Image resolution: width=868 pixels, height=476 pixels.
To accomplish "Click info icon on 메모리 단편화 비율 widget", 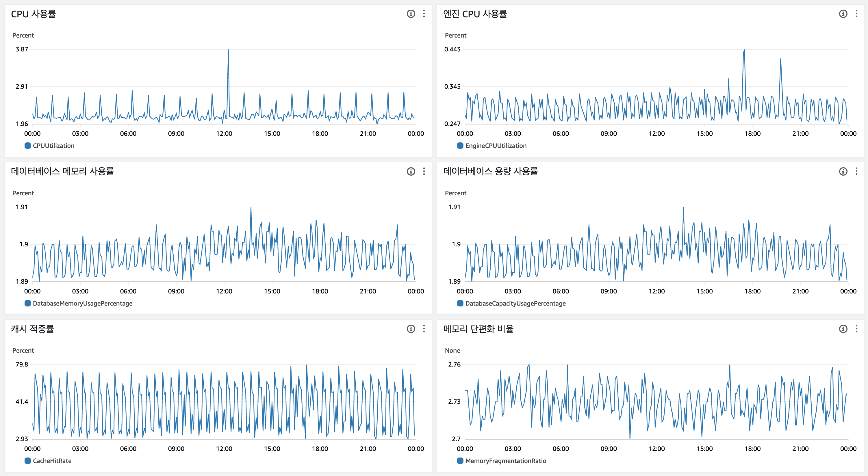I will [843, 329].
